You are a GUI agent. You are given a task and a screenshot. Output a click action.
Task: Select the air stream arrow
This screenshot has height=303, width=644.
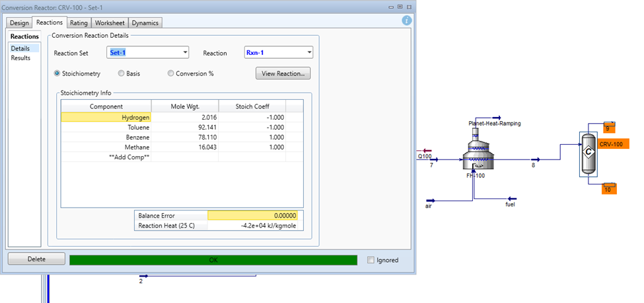(x=430, y=200)
